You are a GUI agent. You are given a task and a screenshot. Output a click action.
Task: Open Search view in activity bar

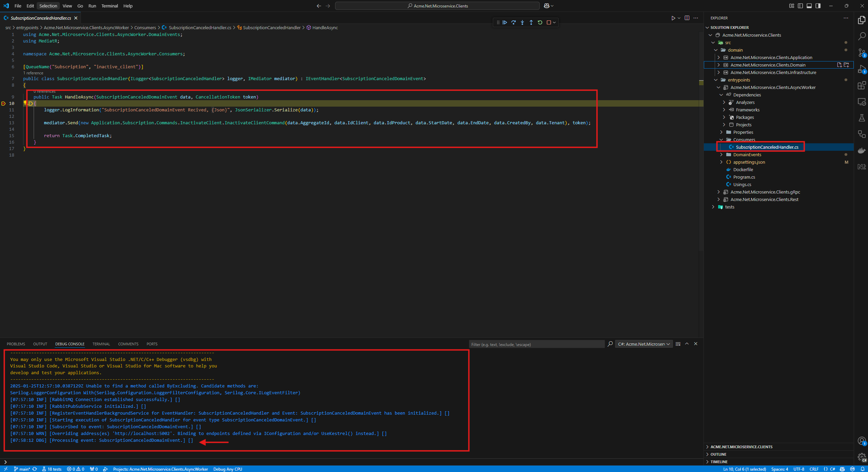862,36
